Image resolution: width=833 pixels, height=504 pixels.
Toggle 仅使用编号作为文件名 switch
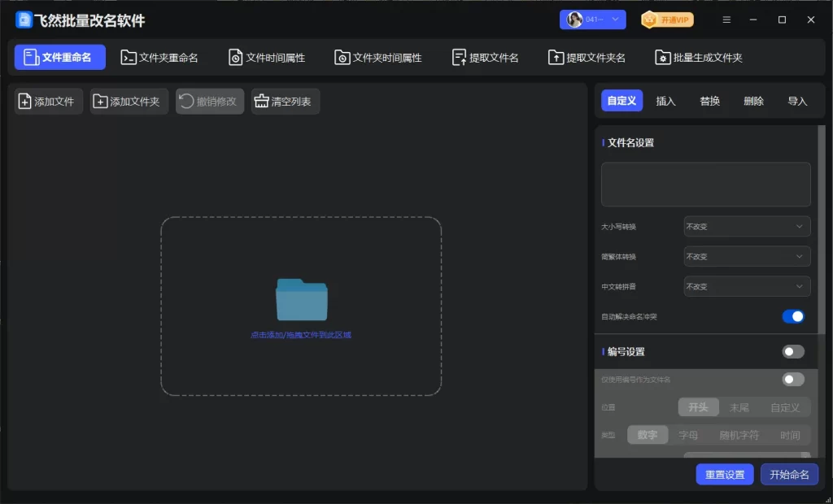pos(793,380)
